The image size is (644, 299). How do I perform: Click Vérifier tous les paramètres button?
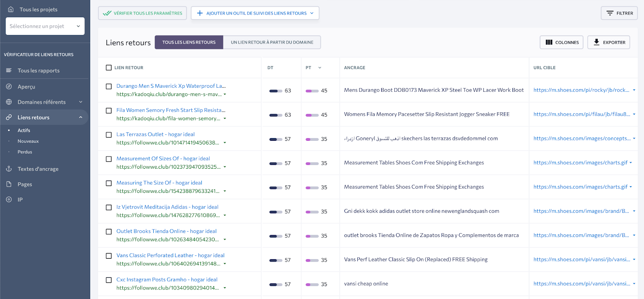click(142, 13)
